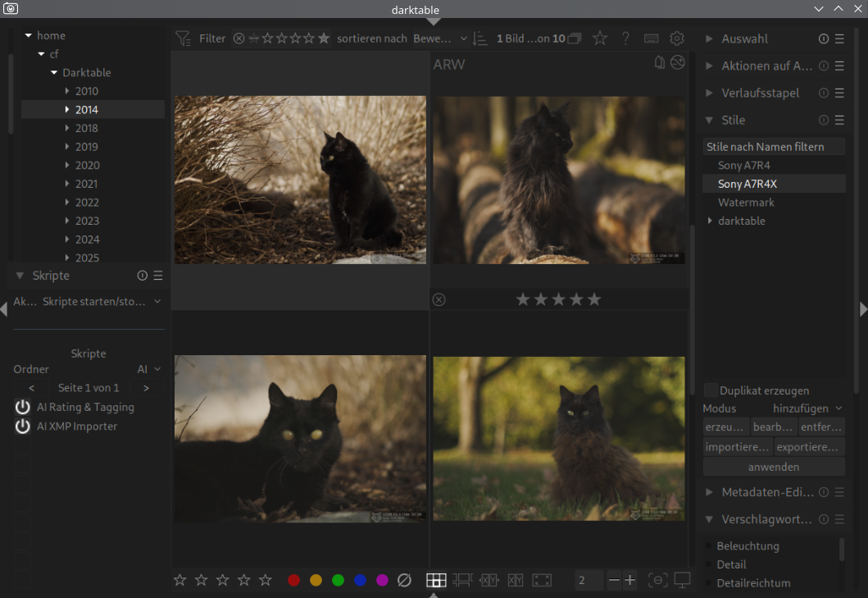Click the 'anwenden' button
The width and height of the screenshot is (868, 598).
[x=773, y=467]
